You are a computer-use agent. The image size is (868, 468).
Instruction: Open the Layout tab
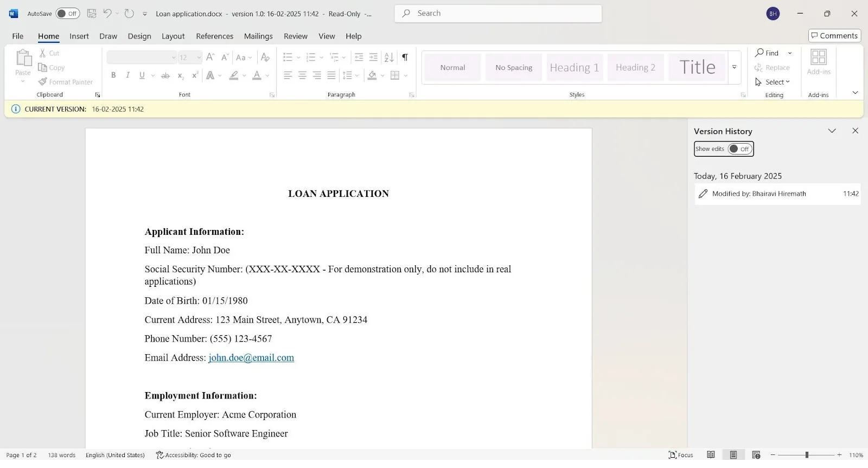coord(173,36)
